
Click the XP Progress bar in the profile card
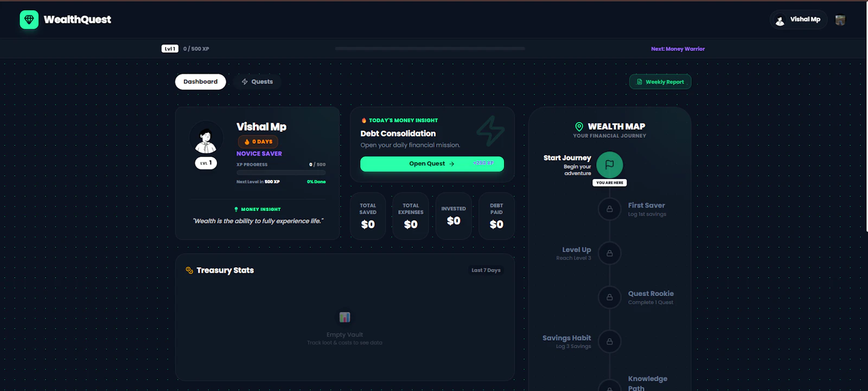click(x=281, y=172)
